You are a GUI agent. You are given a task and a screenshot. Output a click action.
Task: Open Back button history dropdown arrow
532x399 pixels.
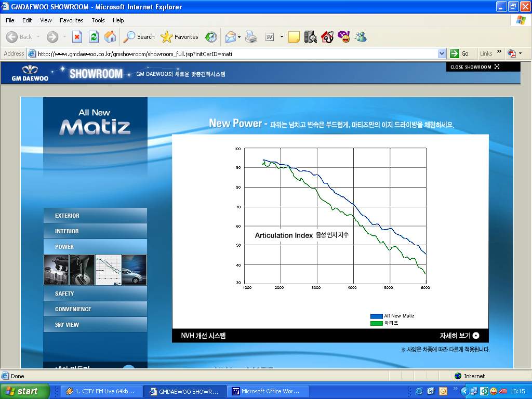click(x=38, y=37)
